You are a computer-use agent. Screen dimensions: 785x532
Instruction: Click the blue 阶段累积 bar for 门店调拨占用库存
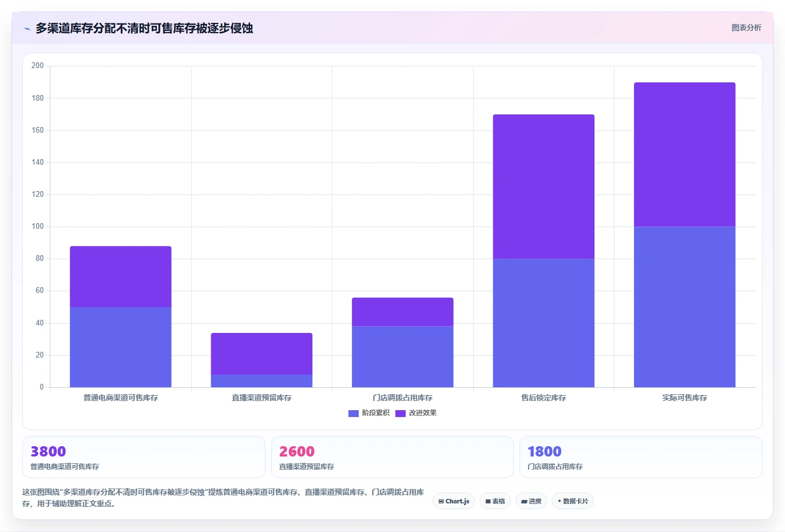[403, 357]
